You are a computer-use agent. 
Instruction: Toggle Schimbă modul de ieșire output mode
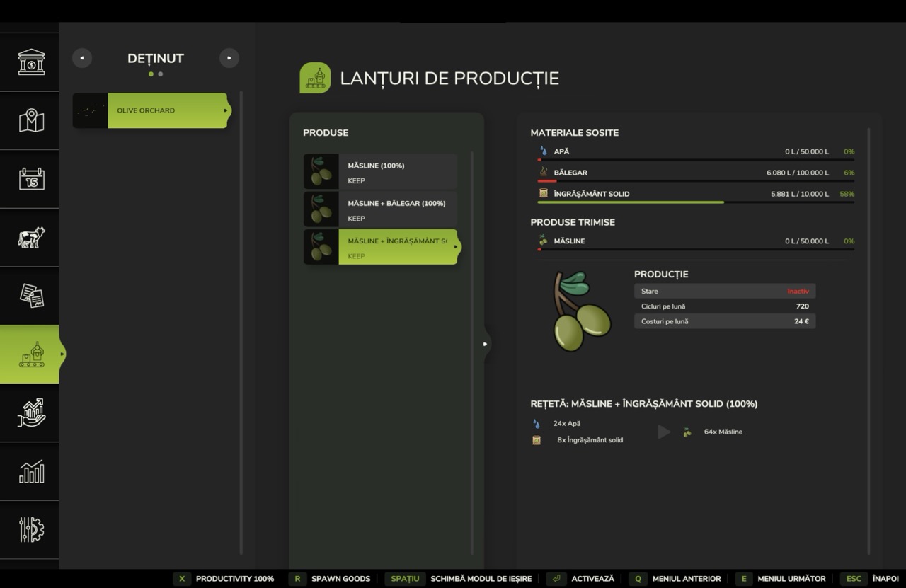click(460, 579)
